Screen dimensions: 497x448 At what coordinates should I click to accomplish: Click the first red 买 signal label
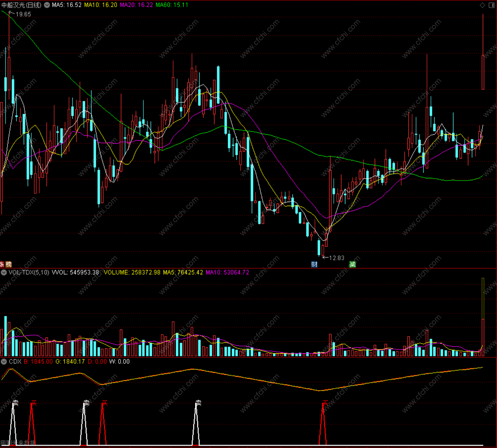coord(34,403)
